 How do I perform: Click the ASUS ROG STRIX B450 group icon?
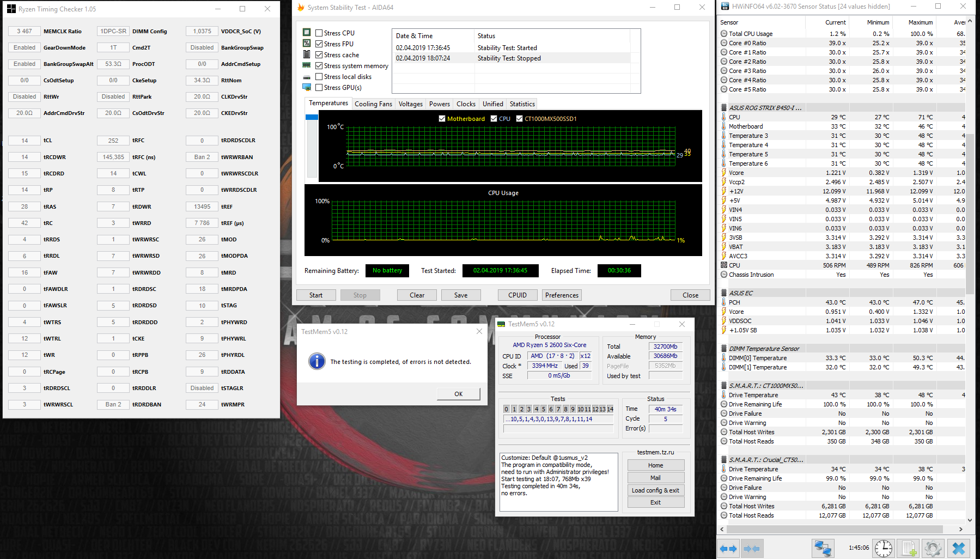pyautogui.click(x=724, y=108)
